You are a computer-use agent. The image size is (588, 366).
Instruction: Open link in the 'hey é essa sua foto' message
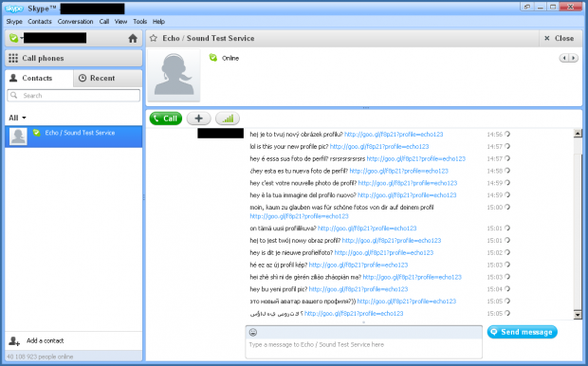click(416, 159)
